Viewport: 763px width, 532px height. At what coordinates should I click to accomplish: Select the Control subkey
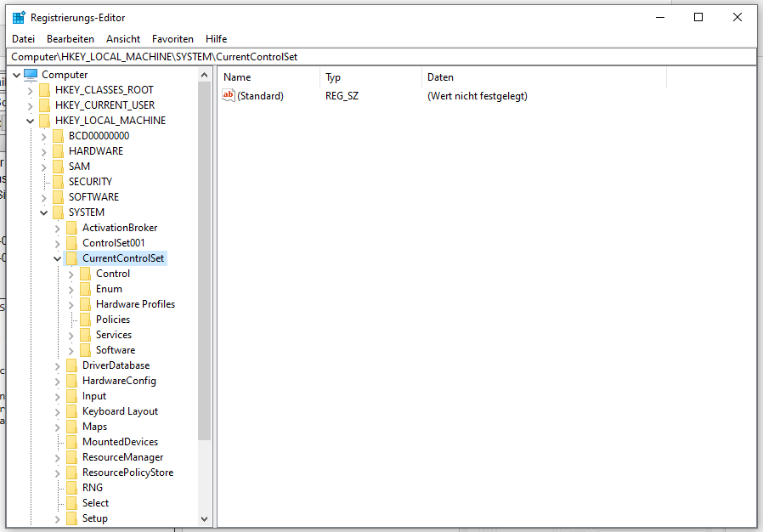(x=113, y=274)
